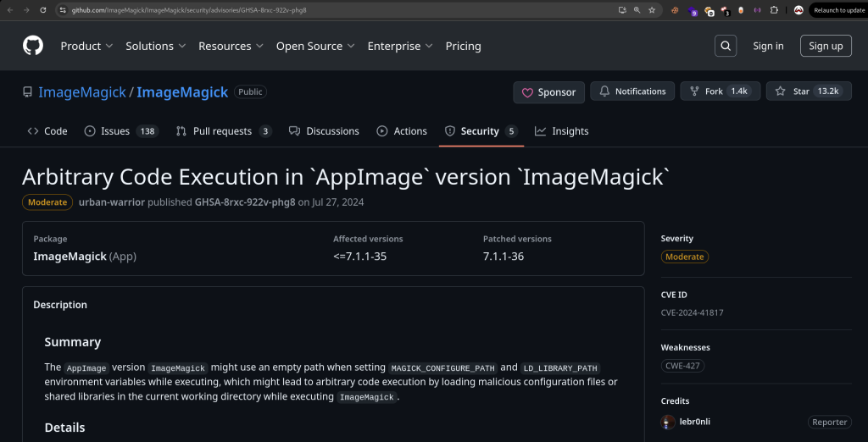
Task: Open the purple cube extension with badge 9
Action: [692, 10]
